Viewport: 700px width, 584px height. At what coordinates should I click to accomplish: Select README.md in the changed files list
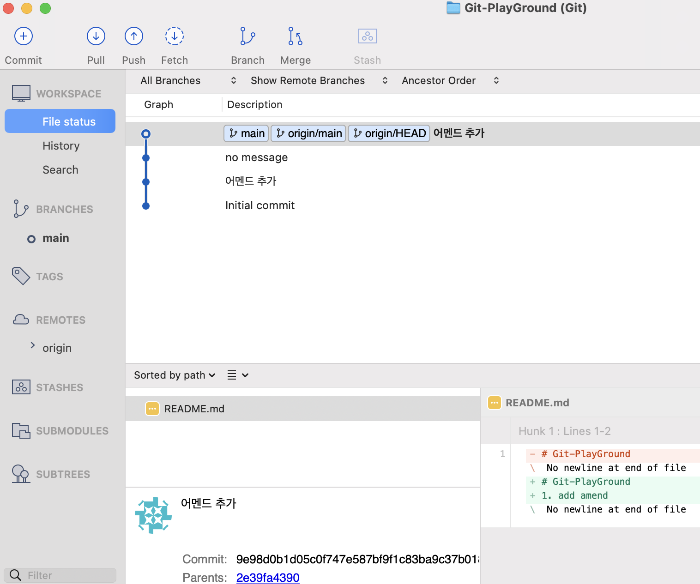pyautogui.click(x=303, y=409)
